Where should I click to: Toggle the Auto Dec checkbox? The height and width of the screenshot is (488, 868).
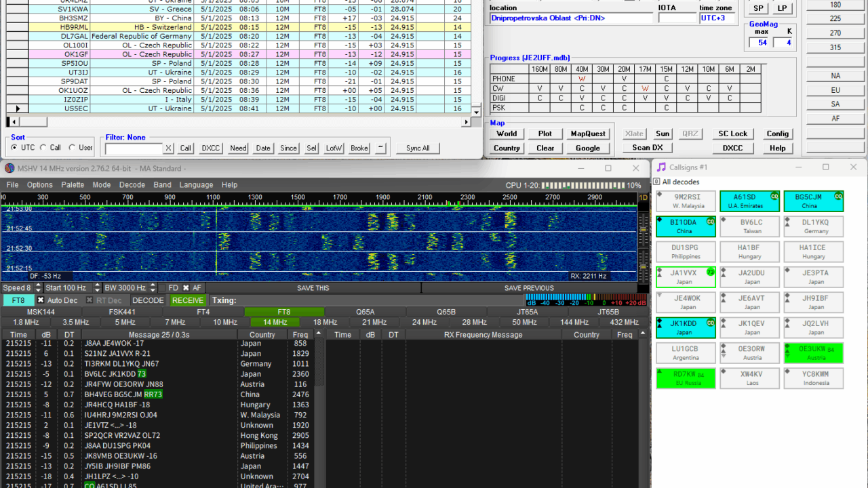pos(41,300)
